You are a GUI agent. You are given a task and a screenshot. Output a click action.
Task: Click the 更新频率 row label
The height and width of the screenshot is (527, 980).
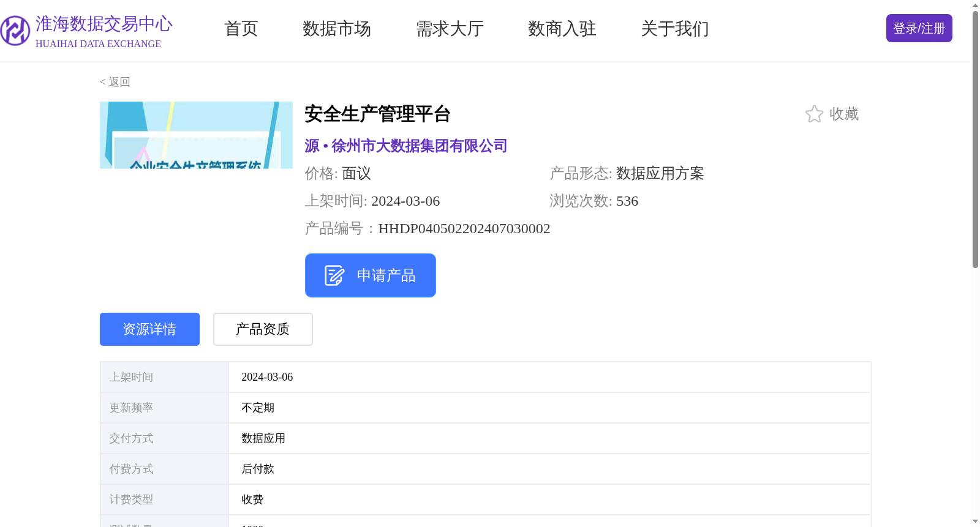pos(131,408)
